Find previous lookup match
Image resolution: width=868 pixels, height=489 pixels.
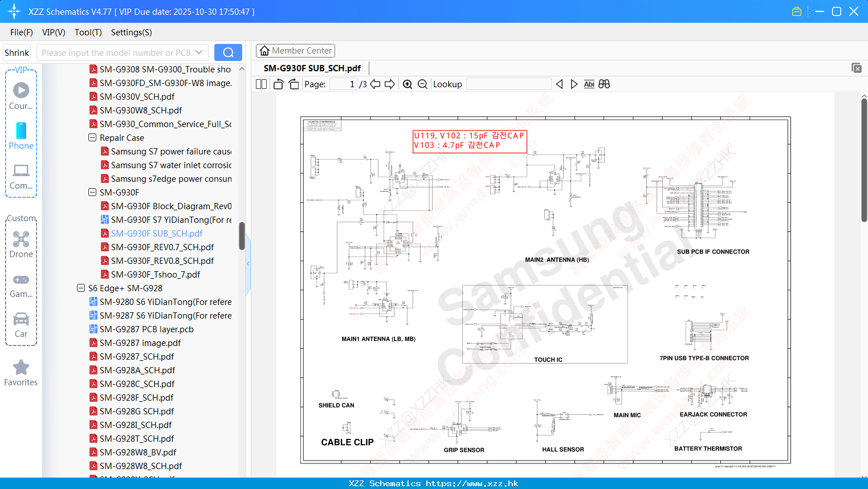coord(559,84)
